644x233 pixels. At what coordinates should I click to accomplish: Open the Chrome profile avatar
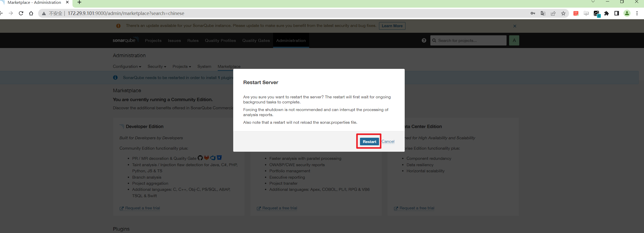coord(627,13)
